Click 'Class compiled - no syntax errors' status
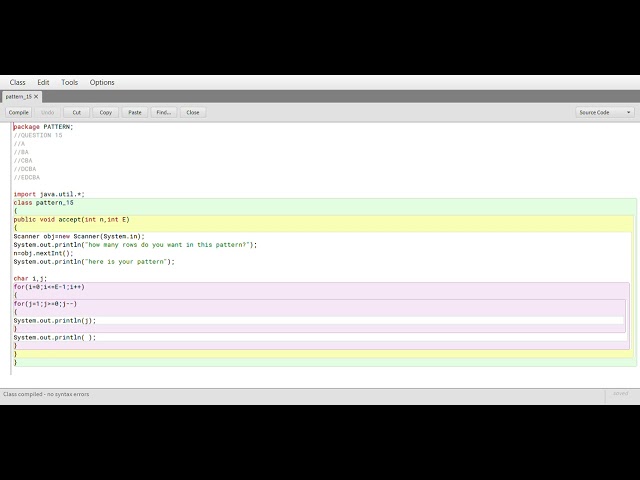The image size is (640, 480). point(46,394)
